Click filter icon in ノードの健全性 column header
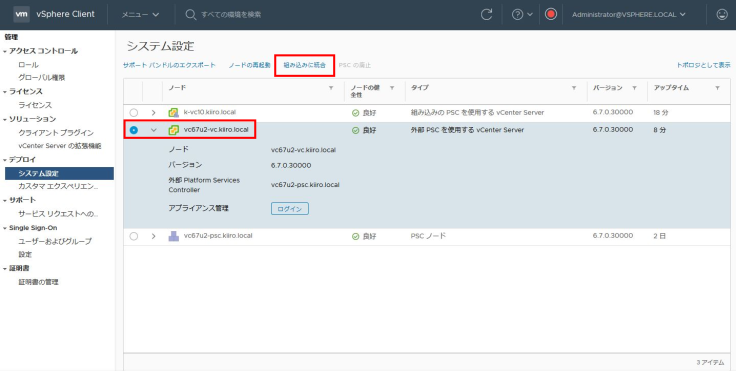 tap(392, 88)
